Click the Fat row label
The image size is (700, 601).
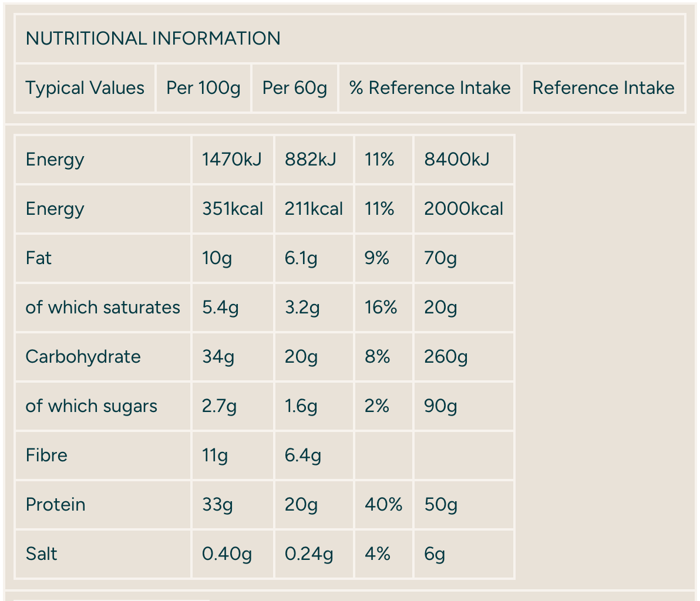pyautogui.click(x=39, y=258)
